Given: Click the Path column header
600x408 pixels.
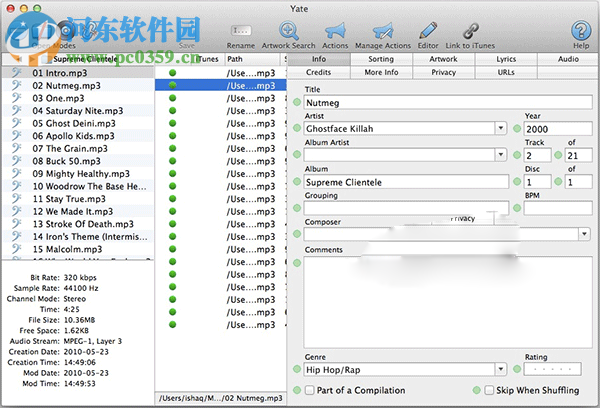Looking at the screenshot, I should tap(253, 59).
